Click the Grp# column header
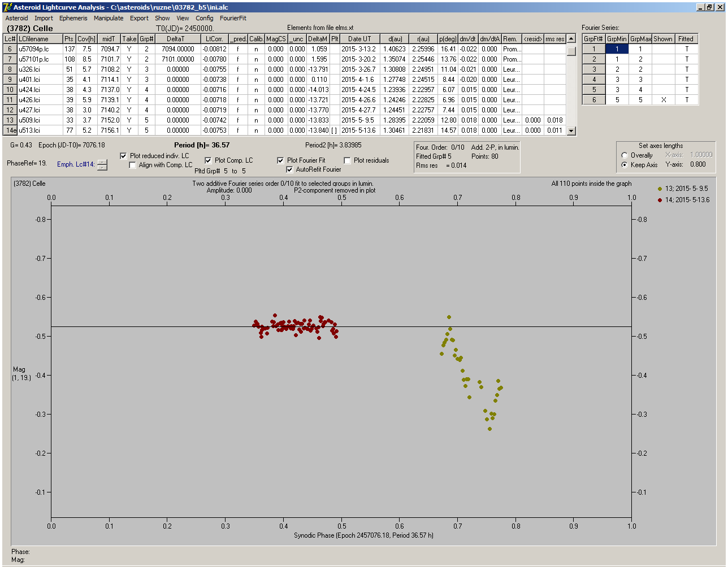728x567 pixels. coord(147,39)
